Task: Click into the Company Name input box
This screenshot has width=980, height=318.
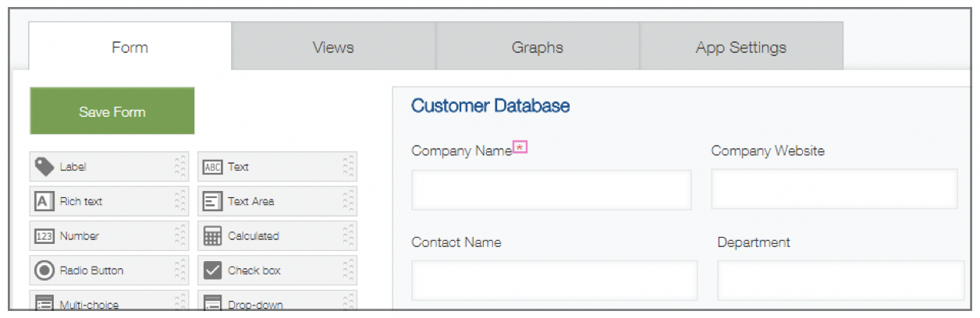Action: 551,190
